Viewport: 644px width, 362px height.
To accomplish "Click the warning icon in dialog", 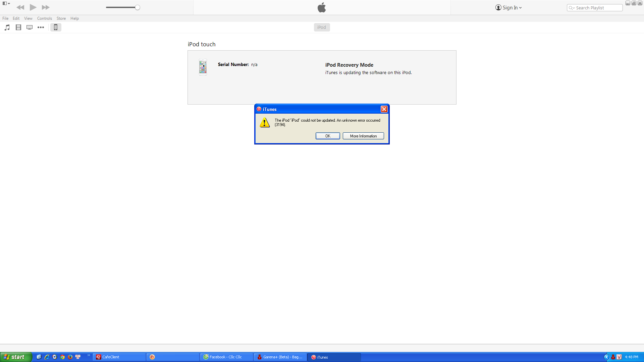I will click(265, 123).
